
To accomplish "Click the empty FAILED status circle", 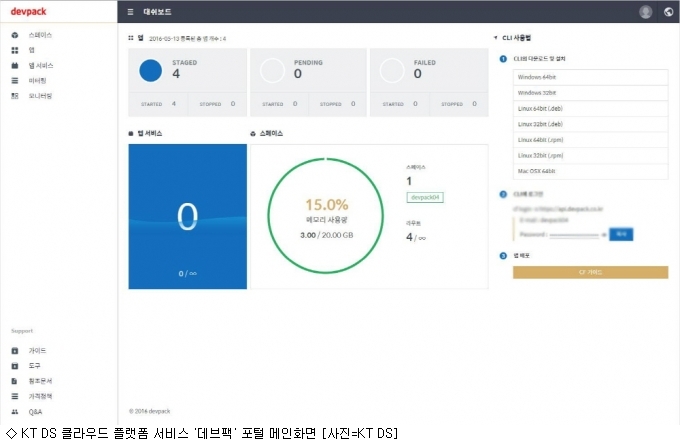I will click(x=392, y=70).
